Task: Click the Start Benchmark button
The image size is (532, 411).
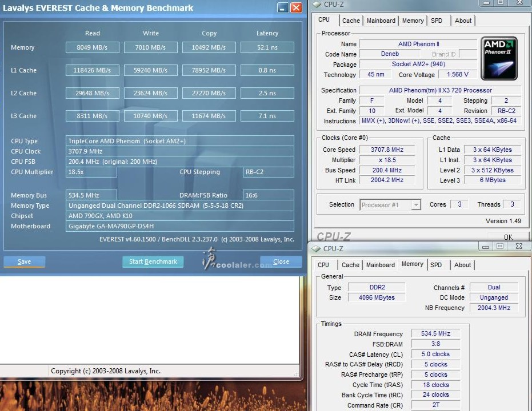Action: 153,261
